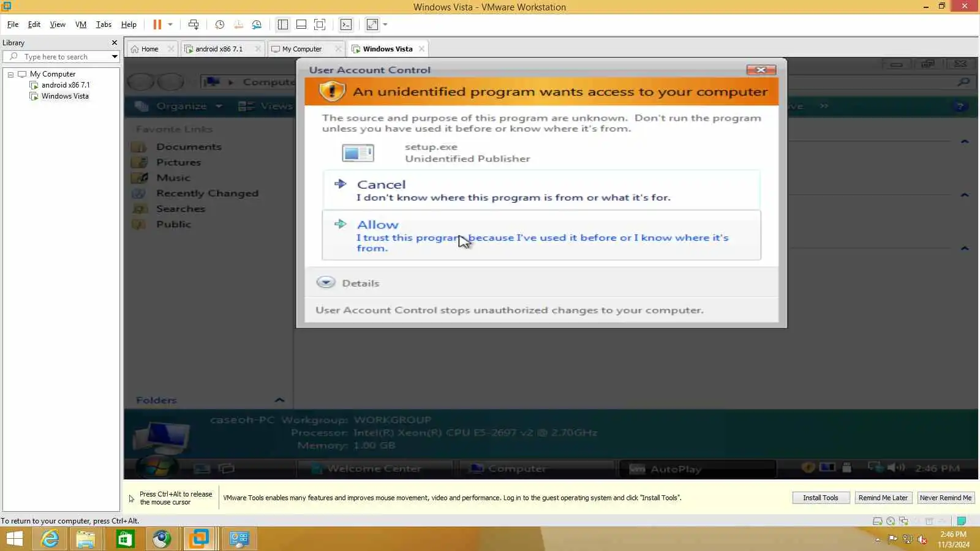Collapse the My Computer tree node

[10, 74]
